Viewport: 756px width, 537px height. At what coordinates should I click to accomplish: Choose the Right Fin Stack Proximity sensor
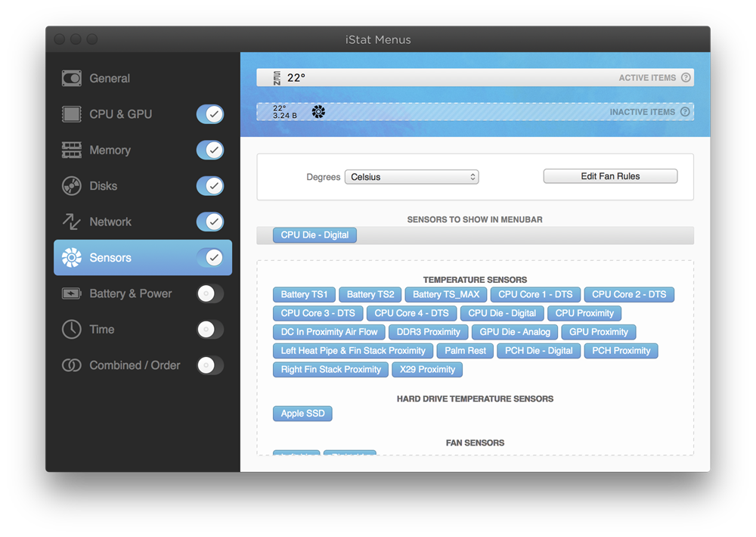click(x=331, y=370)
